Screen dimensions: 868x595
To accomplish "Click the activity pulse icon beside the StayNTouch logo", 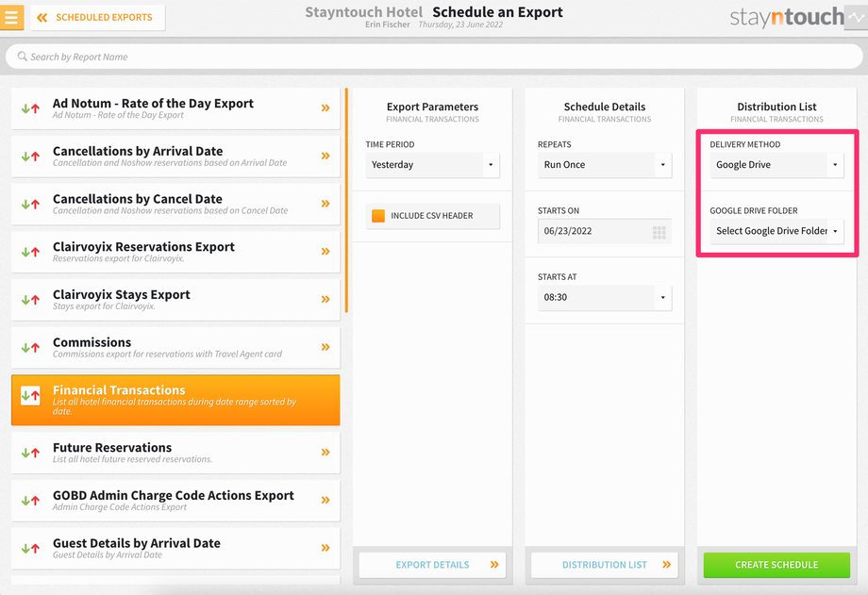I will pos(857,17).
